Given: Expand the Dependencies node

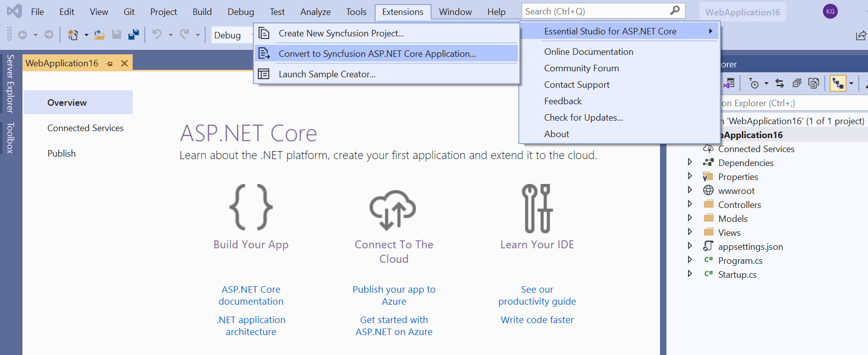Looking at the screenshot, I should pos(690,162).
